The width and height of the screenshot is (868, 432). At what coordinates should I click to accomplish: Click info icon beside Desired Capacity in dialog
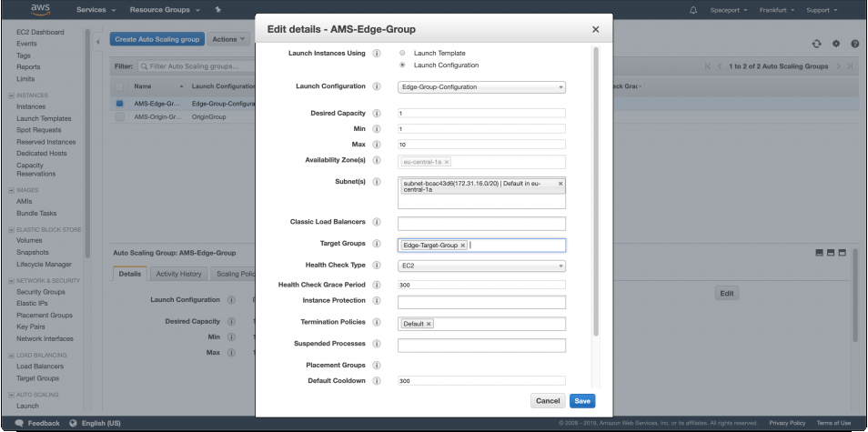coord(377,114)
